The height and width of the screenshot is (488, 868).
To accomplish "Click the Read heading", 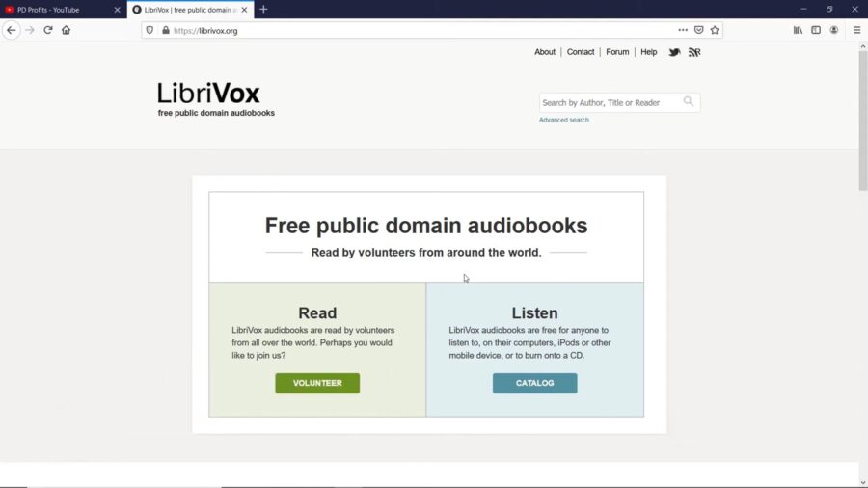I will 317,312.
